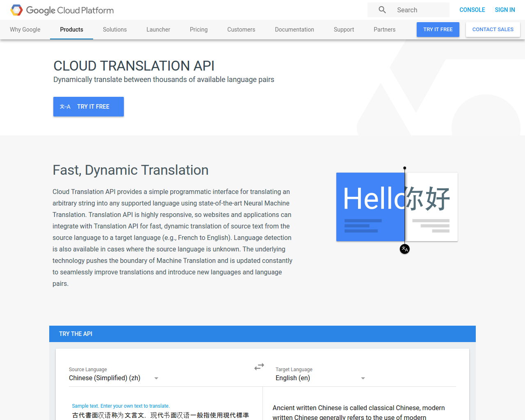525x420 pixels.
Task: Focus the Search input field
Action: coord(422,10)
